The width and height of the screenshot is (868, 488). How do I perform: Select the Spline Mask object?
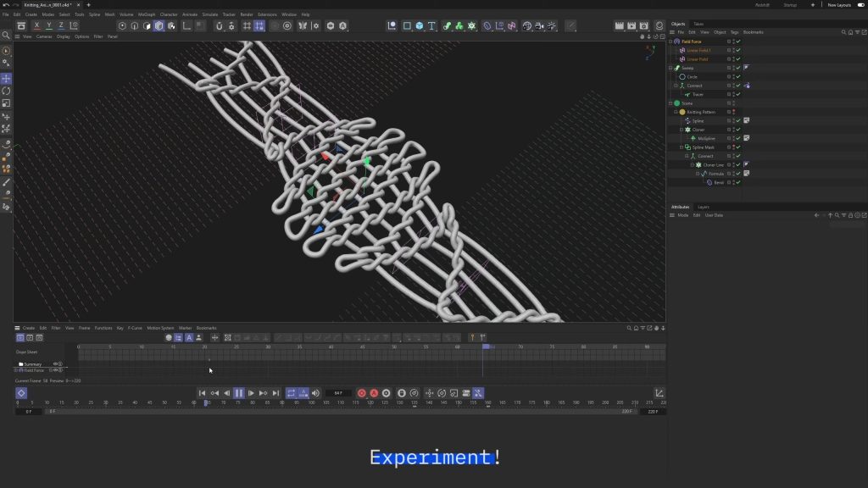(703, 147)
